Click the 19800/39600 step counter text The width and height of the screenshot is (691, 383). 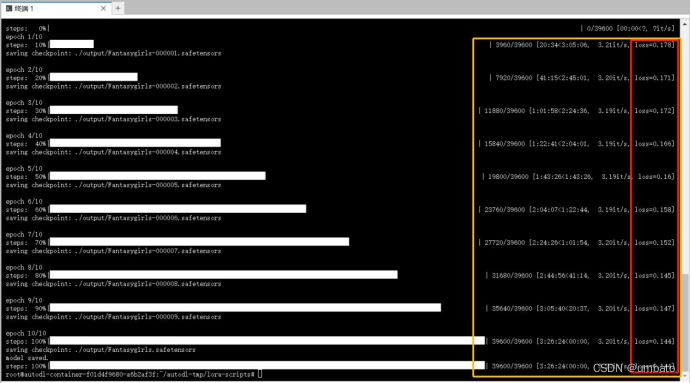pos(508,177)
